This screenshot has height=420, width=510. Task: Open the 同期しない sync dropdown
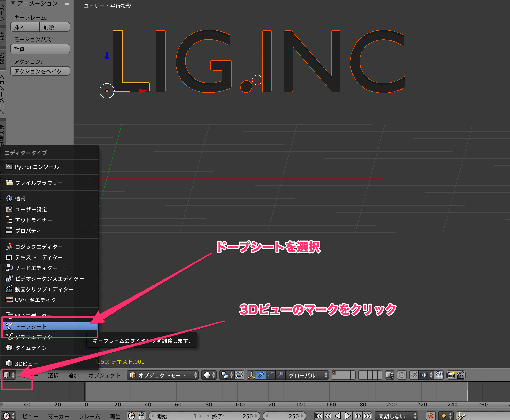pyautogui.click(x=396, y=416)
